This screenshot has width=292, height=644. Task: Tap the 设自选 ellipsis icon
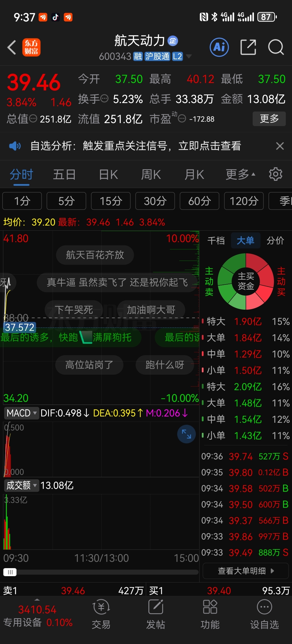click(265, 607)
